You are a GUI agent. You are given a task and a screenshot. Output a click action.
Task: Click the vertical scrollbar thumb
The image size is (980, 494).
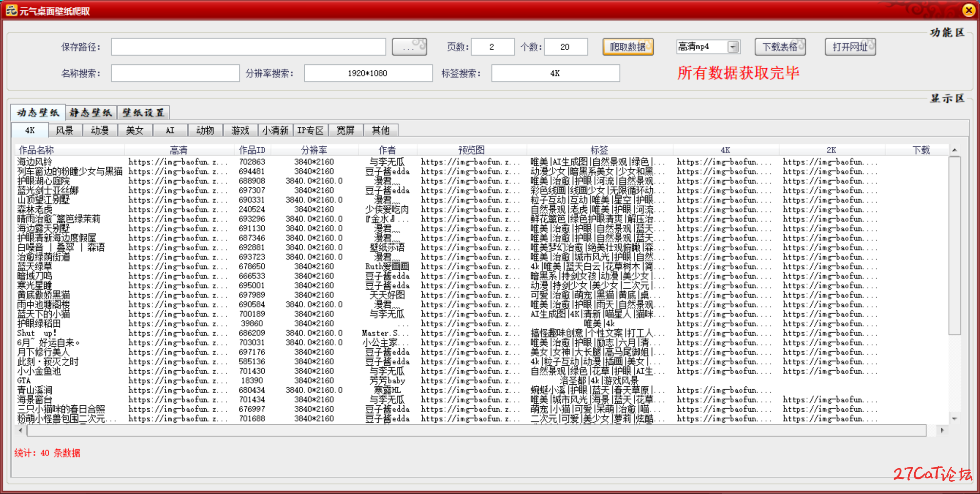click(x=955, y=245)
